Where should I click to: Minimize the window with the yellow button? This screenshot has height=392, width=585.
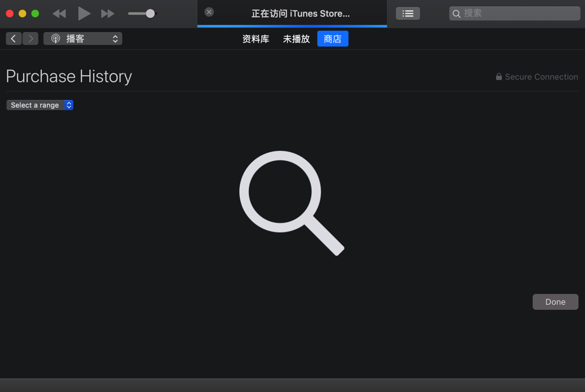pos(22,14)
